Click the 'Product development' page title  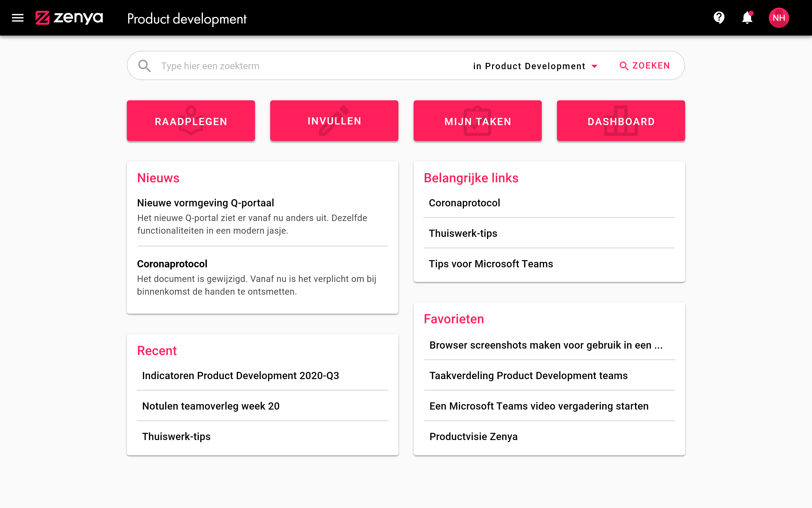(187, 19)
